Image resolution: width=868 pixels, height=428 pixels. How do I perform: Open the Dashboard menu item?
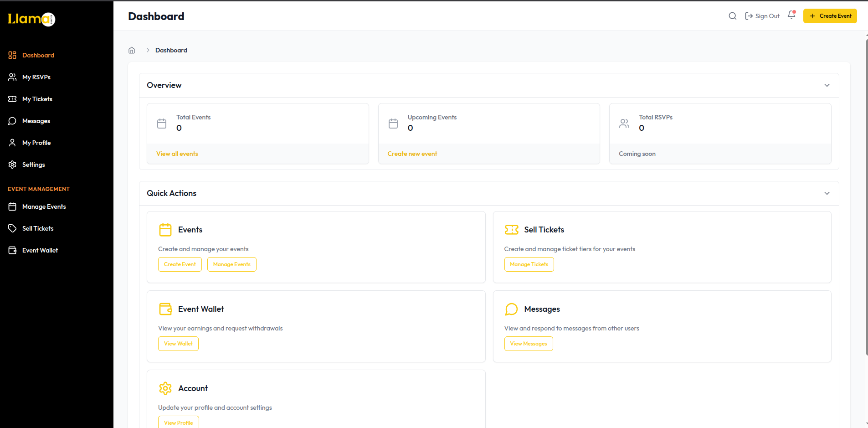pyautogui.click(x=38, y=55)
